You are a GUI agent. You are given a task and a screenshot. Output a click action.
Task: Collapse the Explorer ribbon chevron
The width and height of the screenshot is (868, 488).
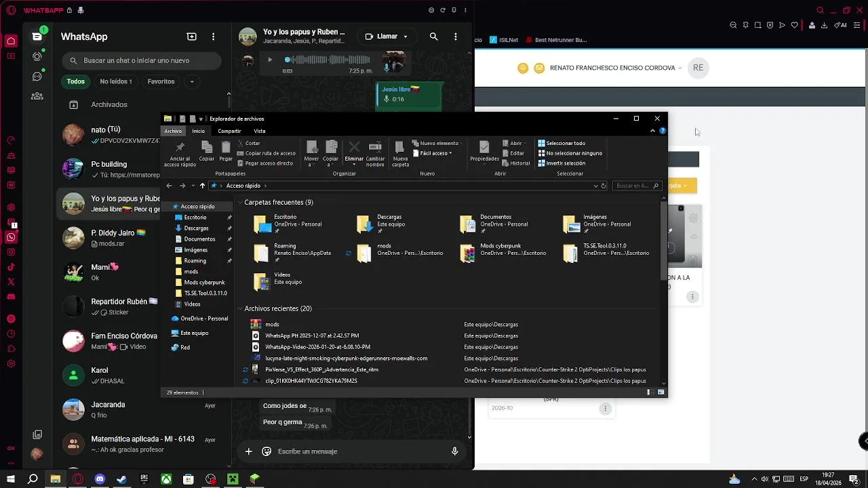click(x=653, y=131)
